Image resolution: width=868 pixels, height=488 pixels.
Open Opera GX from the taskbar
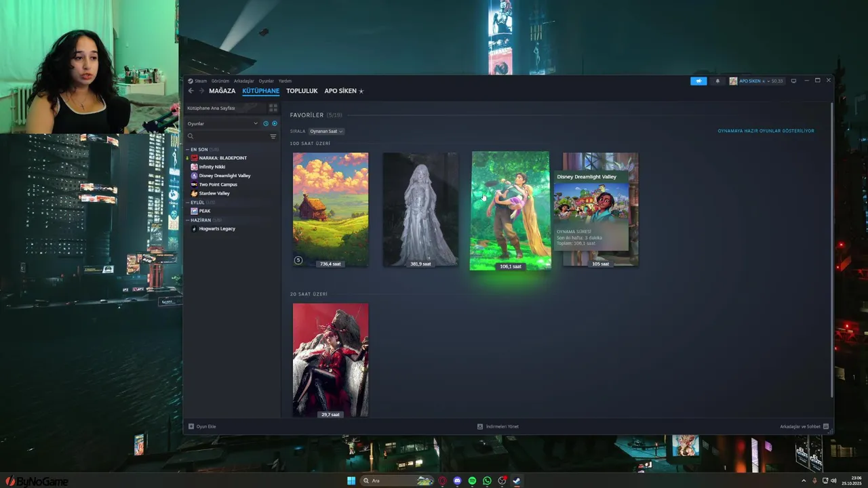[442, 481]
